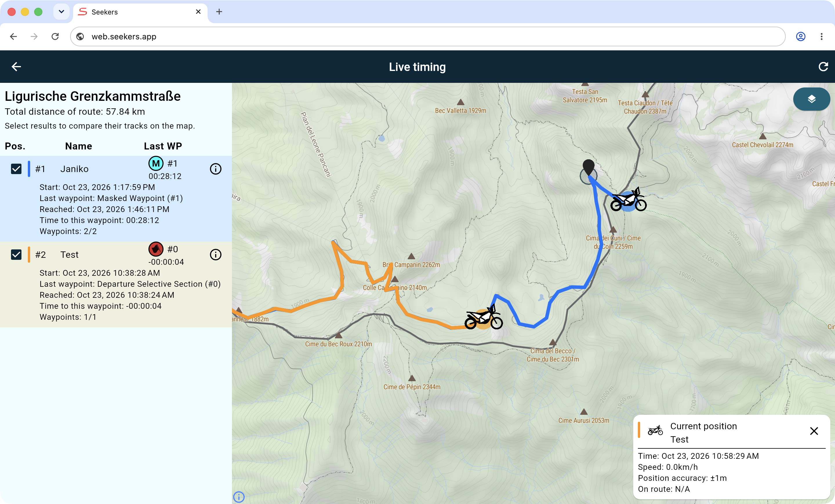Refresh live timing data in the header

click(x=823, y=67)
